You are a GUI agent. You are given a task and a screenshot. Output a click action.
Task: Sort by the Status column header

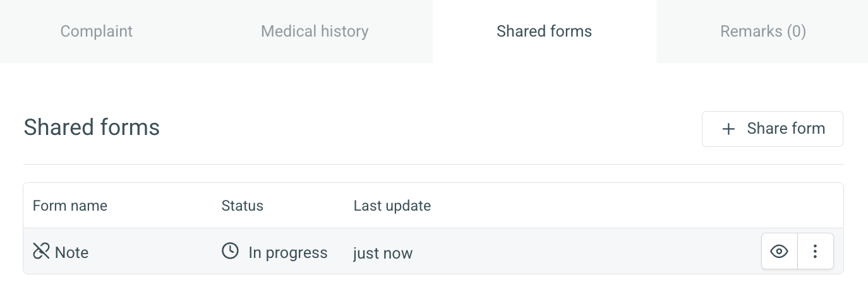pos(242,206)
